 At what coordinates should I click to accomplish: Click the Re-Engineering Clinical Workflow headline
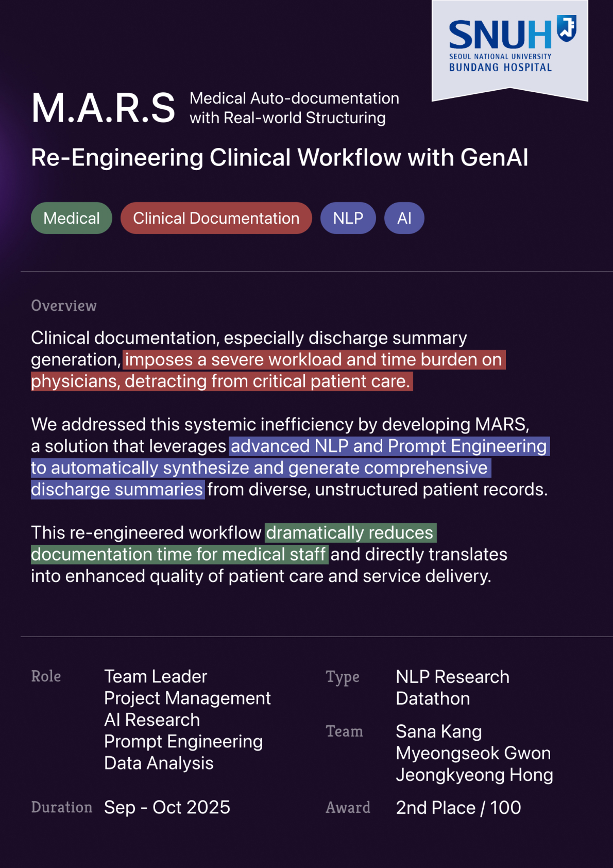tap(279, 157)
